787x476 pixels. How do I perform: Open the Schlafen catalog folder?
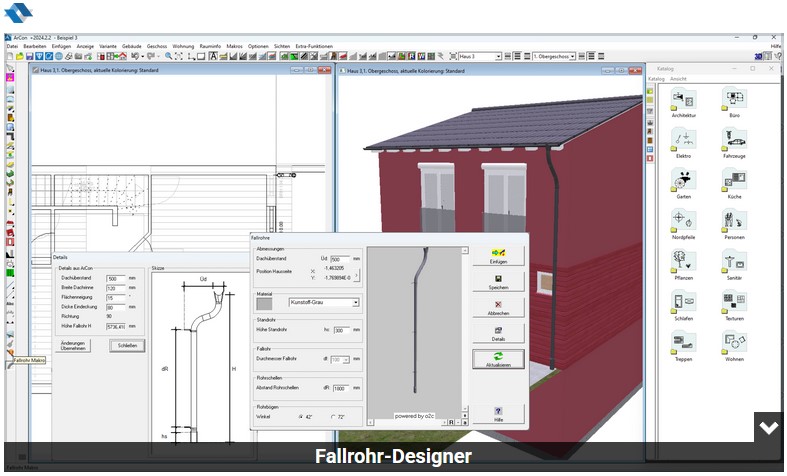[683, 305]
